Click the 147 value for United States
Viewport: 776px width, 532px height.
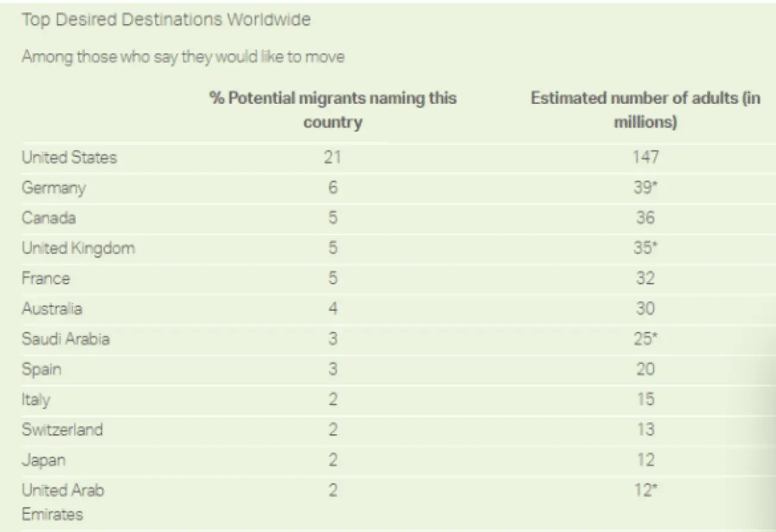pyautogui.click(x=646, y=157)
